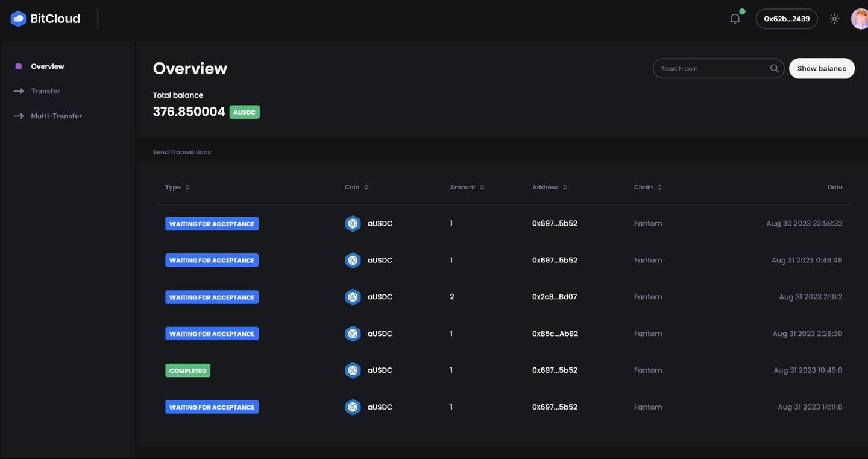Go to the Transfer sidebar item
868x459 pixels.
tap(46, 91)
